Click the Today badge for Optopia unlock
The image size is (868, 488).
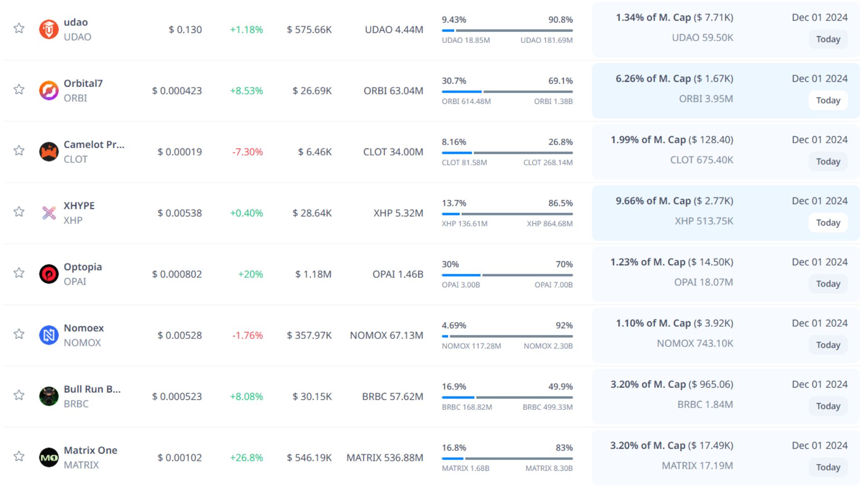point(828,284)
